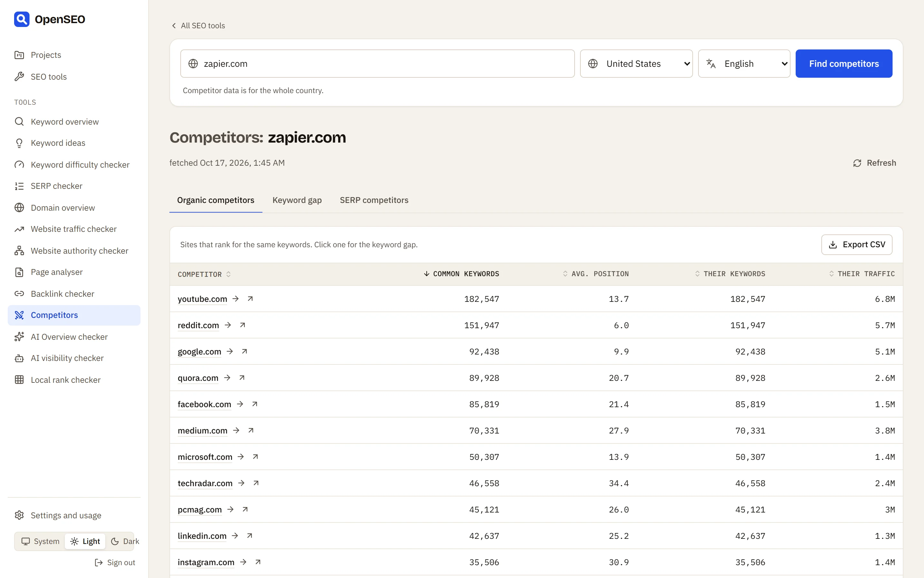The height and width of the screenshot is (578, 924).
Task: Sort by Common Keywords column
Action: pos(461,274)
